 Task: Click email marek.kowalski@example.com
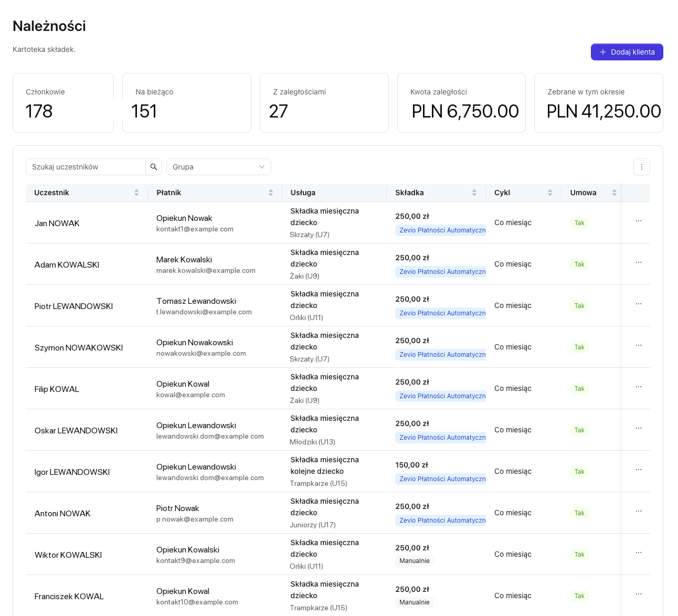coord(206,271)
